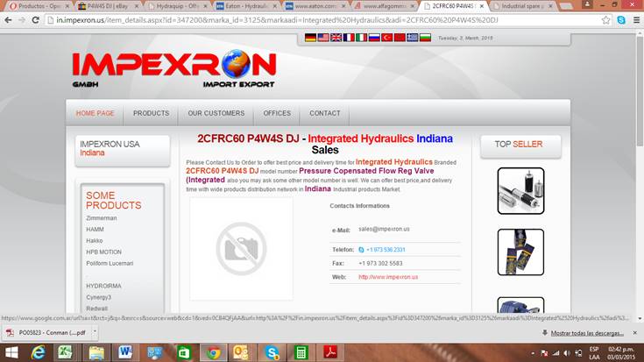The image size is (644, 362).
Task: Open dropdown arrow for PO05823 download
Action: [95, 332]
